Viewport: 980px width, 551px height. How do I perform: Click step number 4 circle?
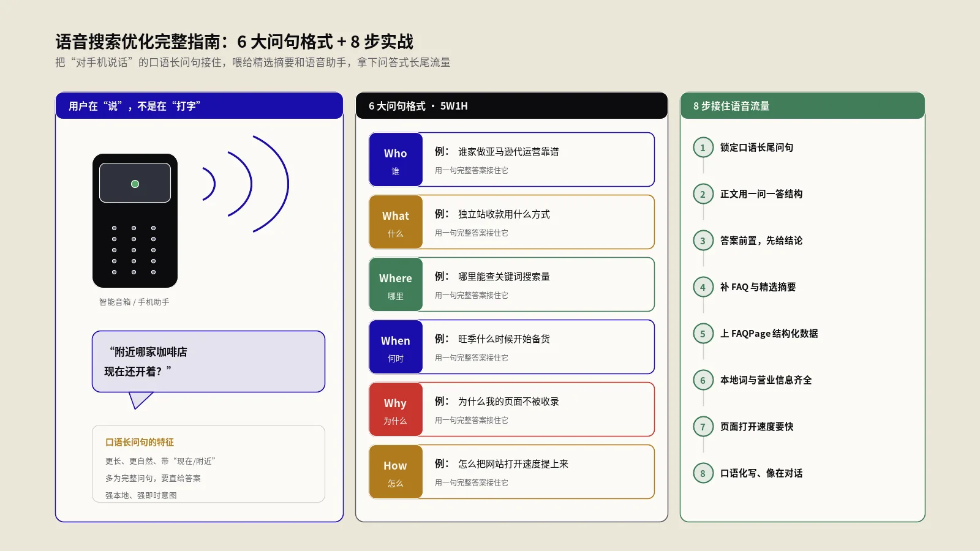[703, 287]
